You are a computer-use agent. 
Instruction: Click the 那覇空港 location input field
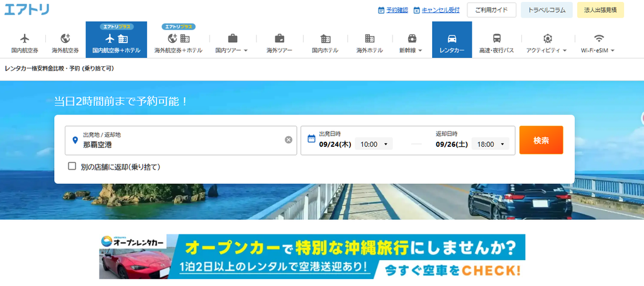(x=180, y=140)
